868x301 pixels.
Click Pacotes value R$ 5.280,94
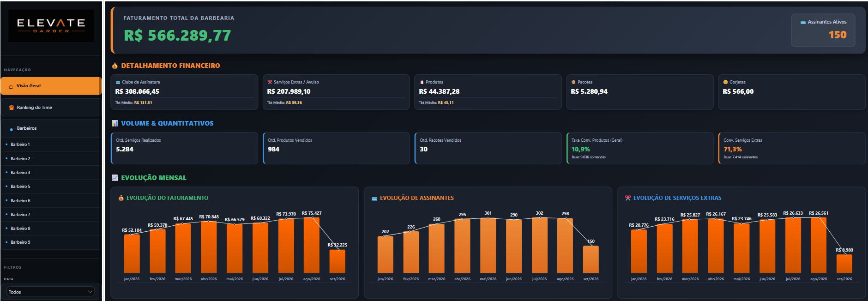point(589,91)
